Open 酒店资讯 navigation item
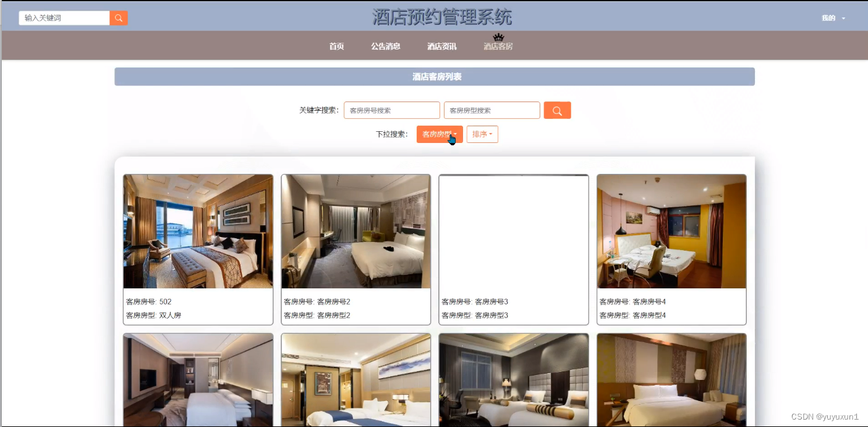The image size is (868, 427). pyautogui.click(x=442, y=46)
